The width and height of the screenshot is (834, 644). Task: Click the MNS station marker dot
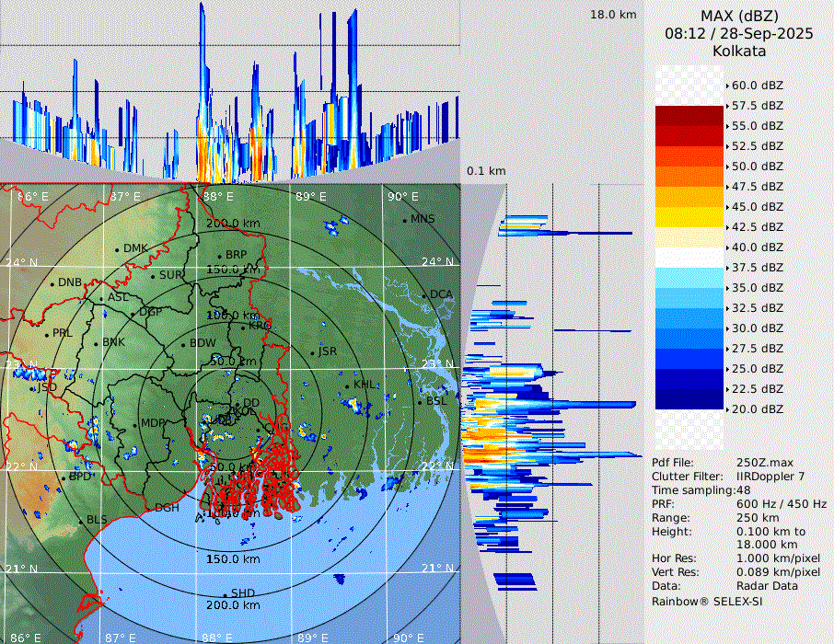[x=404, y=220]
